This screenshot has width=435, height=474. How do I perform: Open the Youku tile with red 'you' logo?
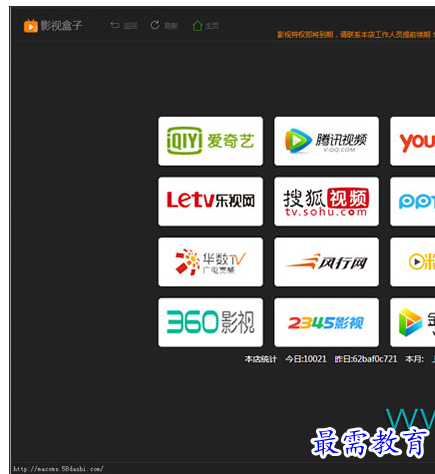[413, 141]
